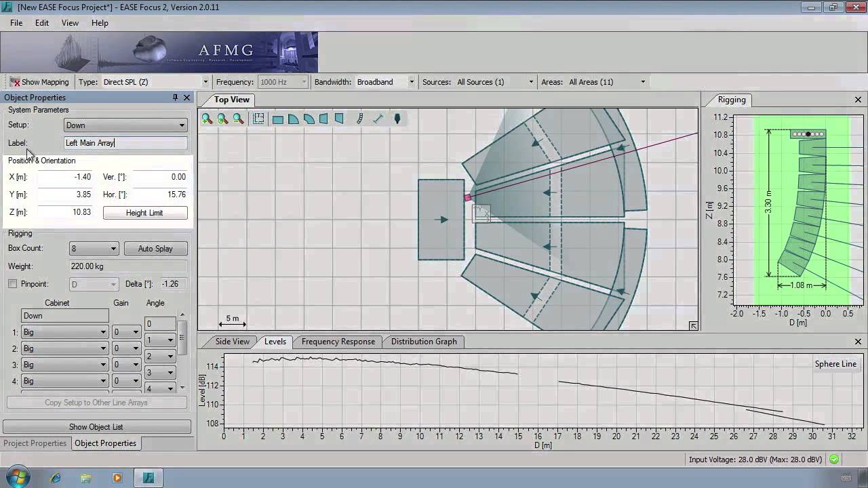Select the distance measuring tool
Image resolution: width=868 pixels, height=488 pixels.
378,119
